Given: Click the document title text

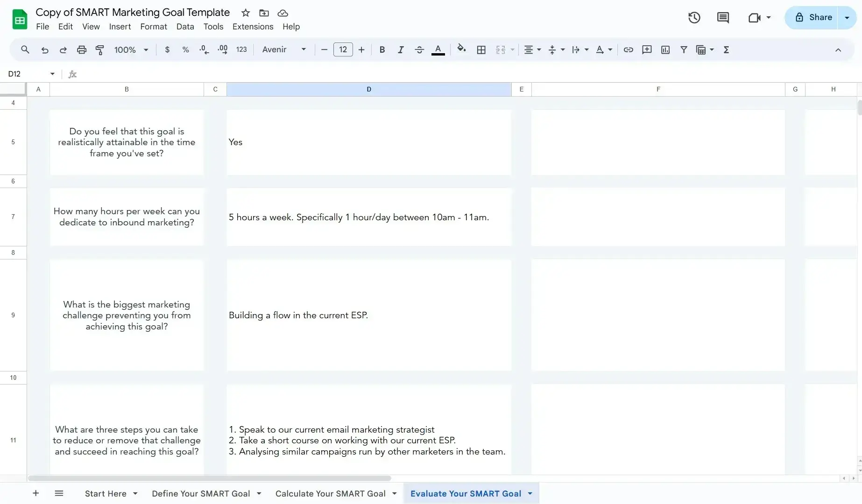Looking at the screenshot, I should 133,13.
